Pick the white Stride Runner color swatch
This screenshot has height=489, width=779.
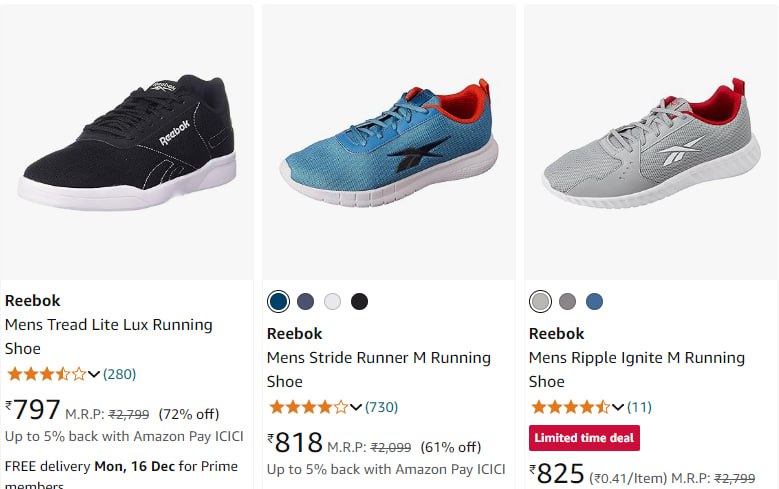click(332, 301)
